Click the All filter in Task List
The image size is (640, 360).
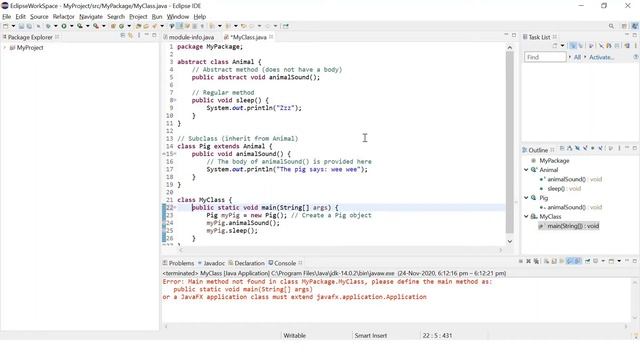[x=577, y=57]
